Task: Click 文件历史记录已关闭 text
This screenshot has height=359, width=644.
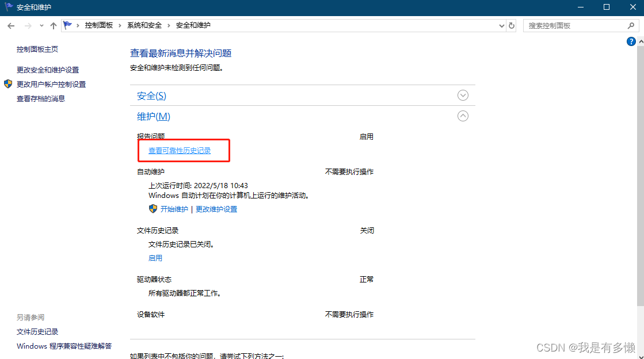Action: pos(181,245)
